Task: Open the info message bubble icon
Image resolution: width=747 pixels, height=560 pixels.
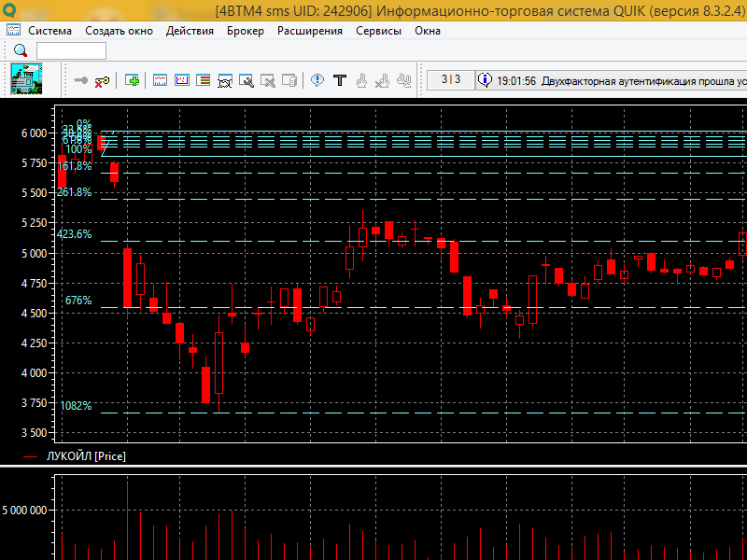Action: coord(485,80)
